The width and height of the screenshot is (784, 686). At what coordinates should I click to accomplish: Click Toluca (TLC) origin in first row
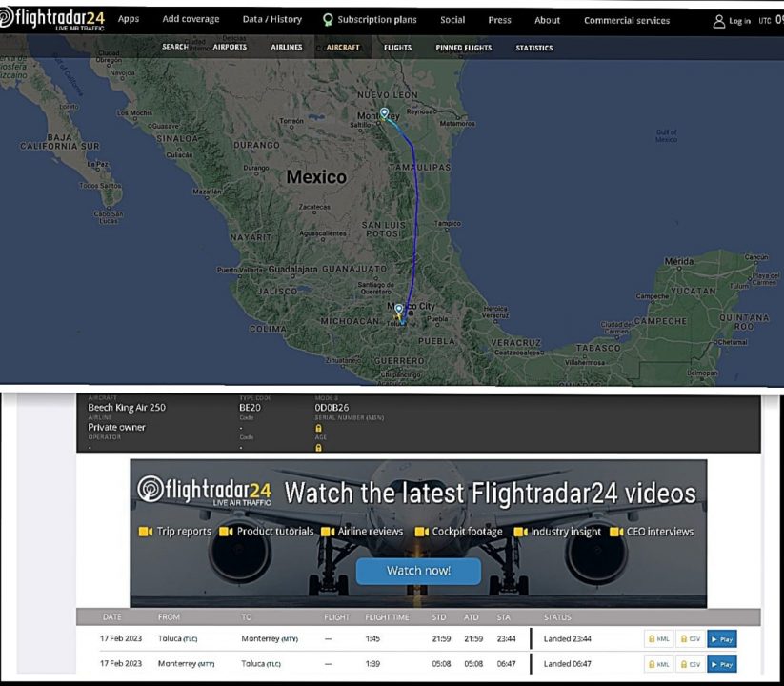(x=177, y=638)
